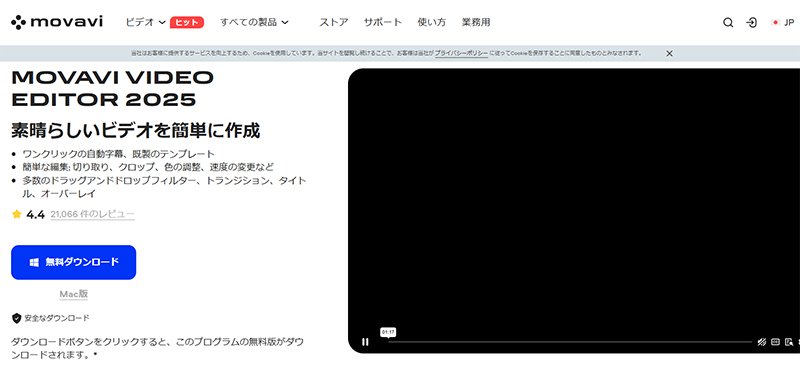The width and height of the screenshot is (800, 378).
Task: Open the プライバシーポリシー link in the cookie banner
Action: 461,53
